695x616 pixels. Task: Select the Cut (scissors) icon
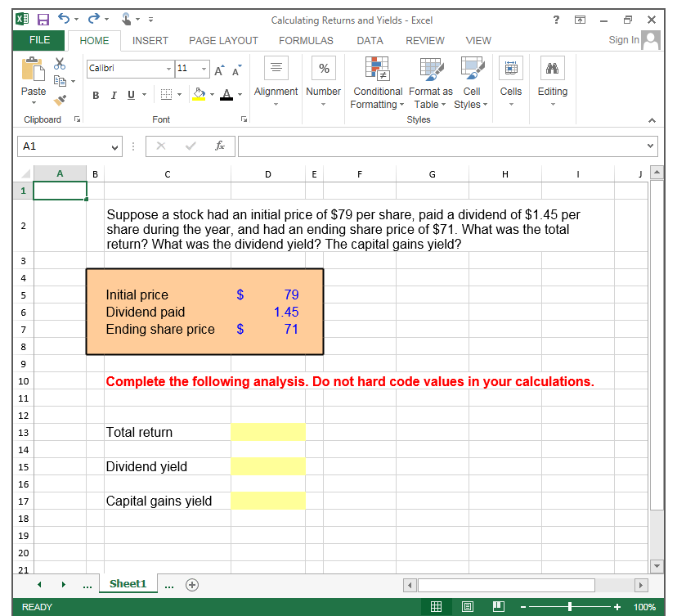click(59, 61)
